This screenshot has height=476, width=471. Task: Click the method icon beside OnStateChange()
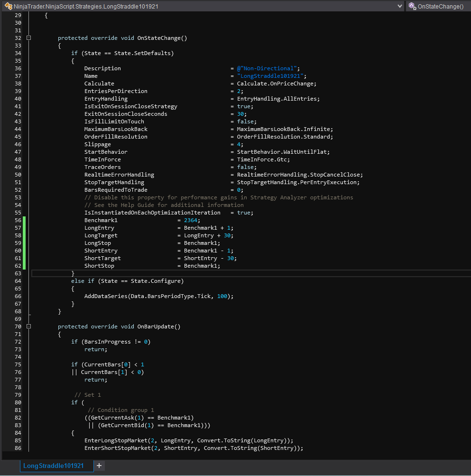click(x=412, y=7)
